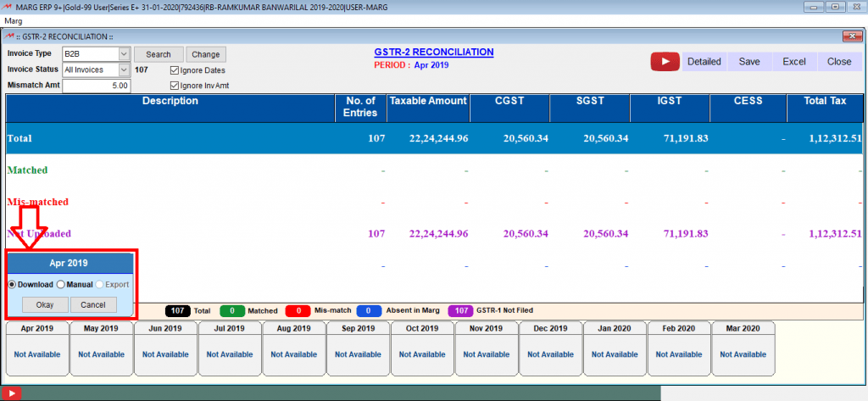Screen dimensions: 868x401
Task: Switch to the Oct 2019 month tab
Action: click(x=422, y=348)
